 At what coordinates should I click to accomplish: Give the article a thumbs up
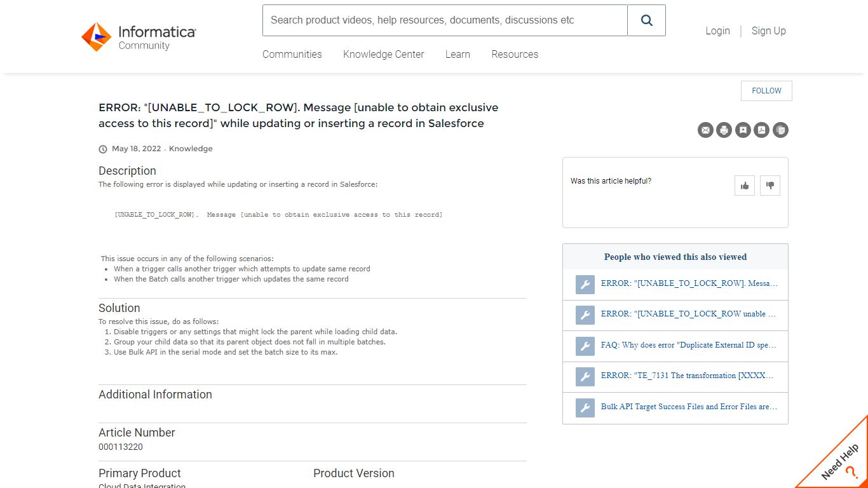745,186
